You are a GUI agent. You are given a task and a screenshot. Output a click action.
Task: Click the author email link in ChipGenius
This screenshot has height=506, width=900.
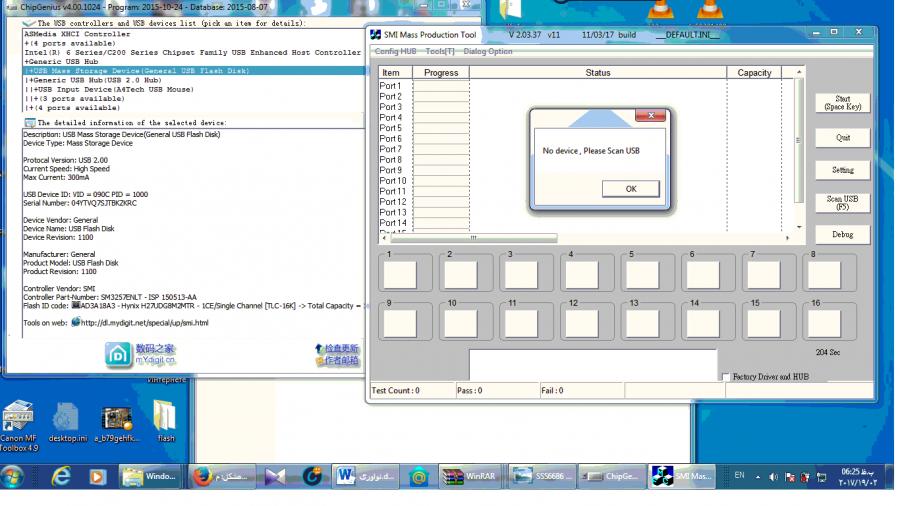click(x=337, y=360)
